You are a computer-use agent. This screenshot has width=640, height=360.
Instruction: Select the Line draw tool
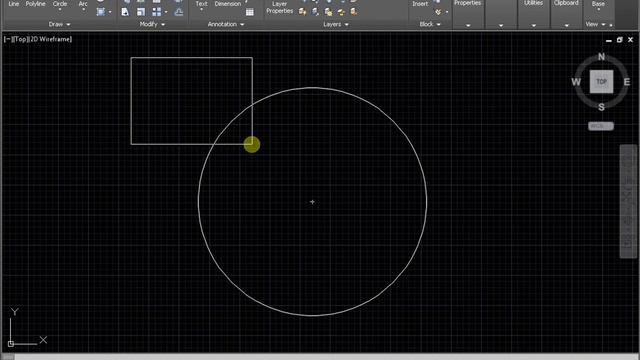13,4
